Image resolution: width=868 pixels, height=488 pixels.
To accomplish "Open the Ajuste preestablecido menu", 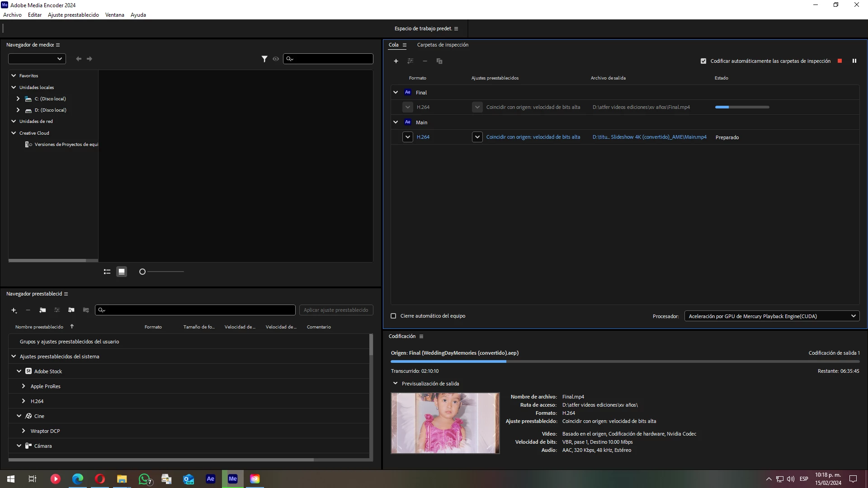I will coord(73,15).
